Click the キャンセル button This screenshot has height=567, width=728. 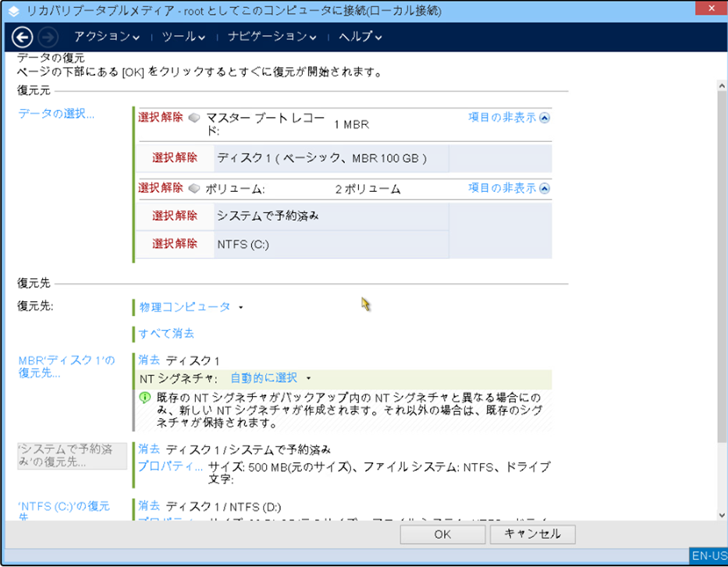tap(532, 534)
